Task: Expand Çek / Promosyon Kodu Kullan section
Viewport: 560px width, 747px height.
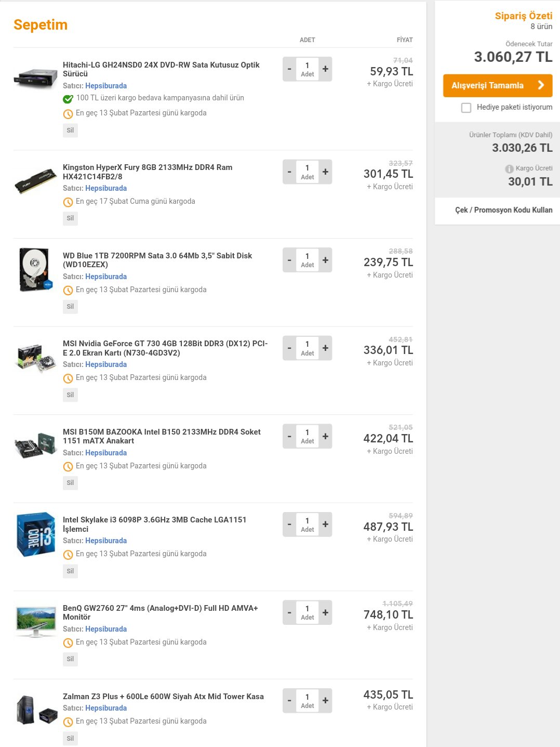Action: [503, 210]
